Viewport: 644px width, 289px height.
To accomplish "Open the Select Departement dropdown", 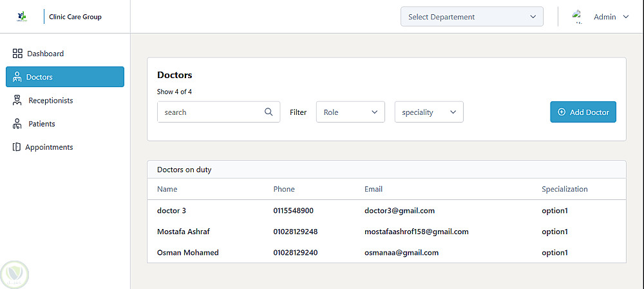I will [471, 17].
